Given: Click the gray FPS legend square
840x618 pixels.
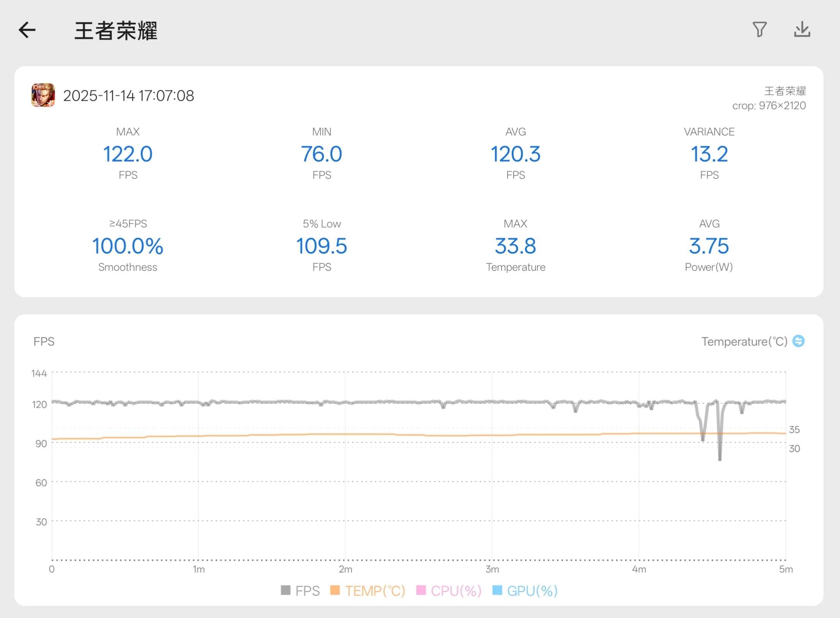Looking at the screenshot, I should pos(286,590).
